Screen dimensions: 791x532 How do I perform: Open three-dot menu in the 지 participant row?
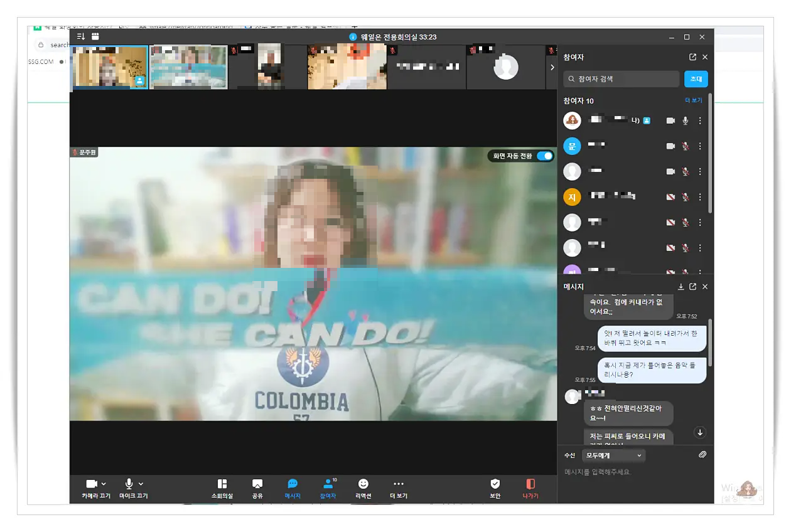(x=700, y=197)
